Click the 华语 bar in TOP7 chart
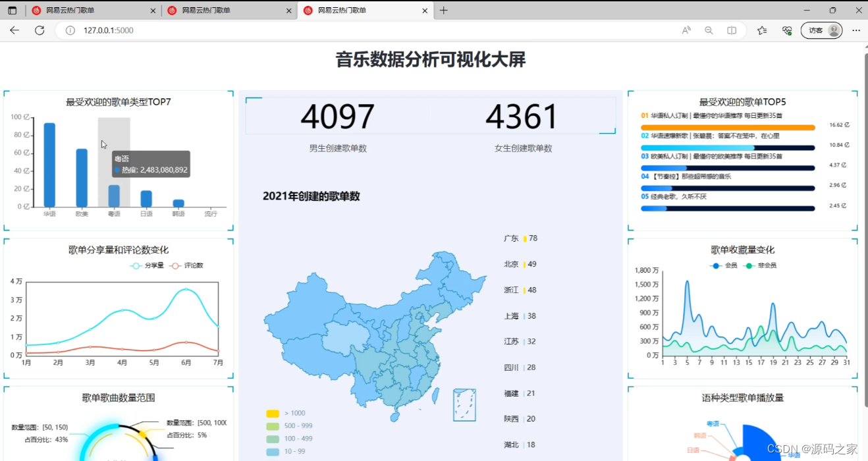Image resolution: width=868 pixels, height=461 pixels. (49, 165)
